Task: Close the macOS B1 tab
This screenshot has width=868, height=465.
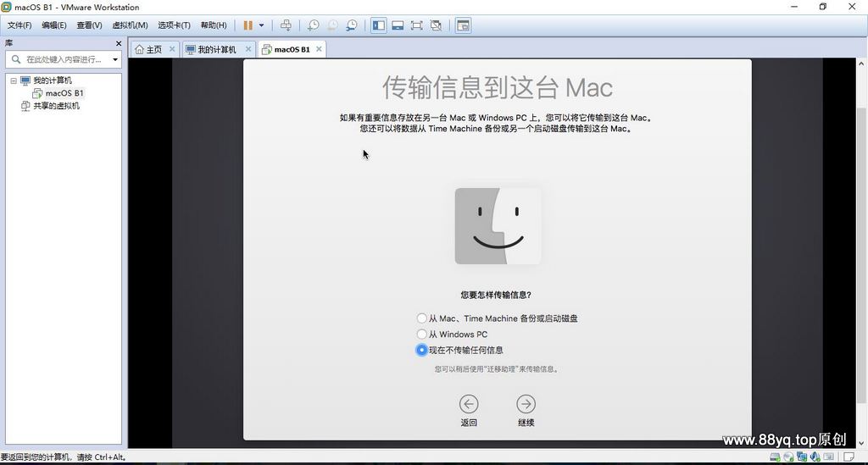Action: tap(319, 49)
